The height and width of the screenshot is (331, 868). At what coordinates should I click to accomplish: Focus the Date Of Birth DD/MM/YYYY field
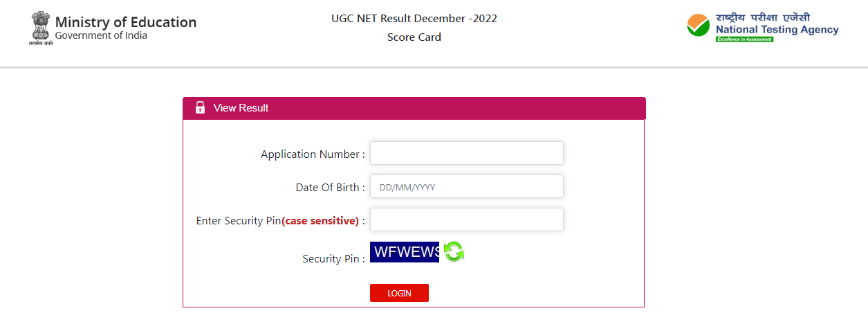click(467, 186)
